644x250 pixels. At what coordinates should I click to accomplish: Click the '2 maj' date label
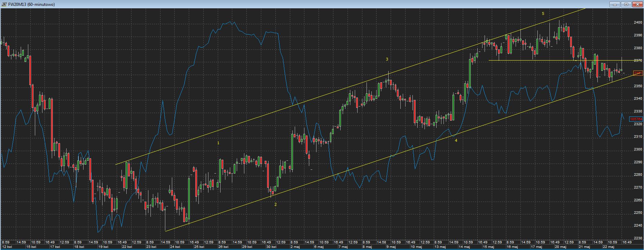tap(295, 247)
